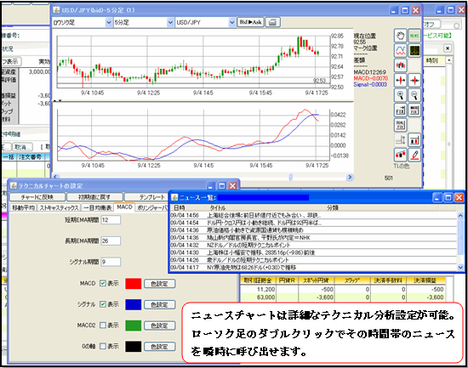
Task: Click the Bid▶Ask toggle button
Action: click(250, 22)
